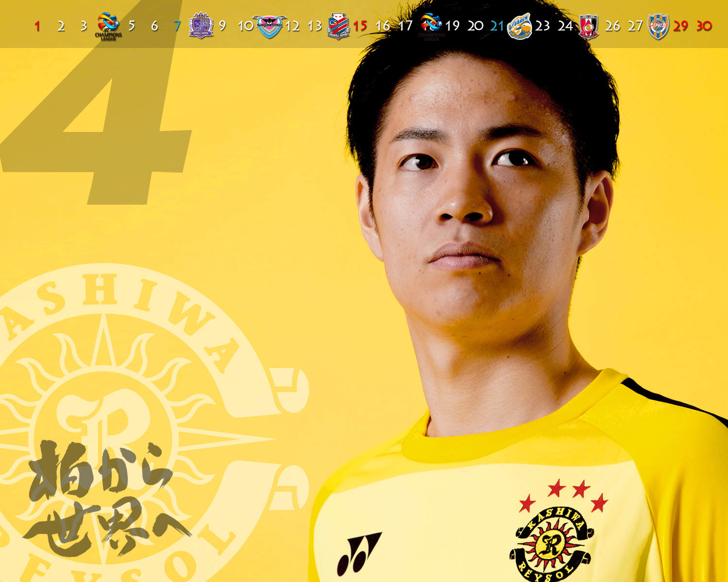Click red date 15 in the calendar strip
The width and height of the screenshot is (728, 582).
point(360,26)
